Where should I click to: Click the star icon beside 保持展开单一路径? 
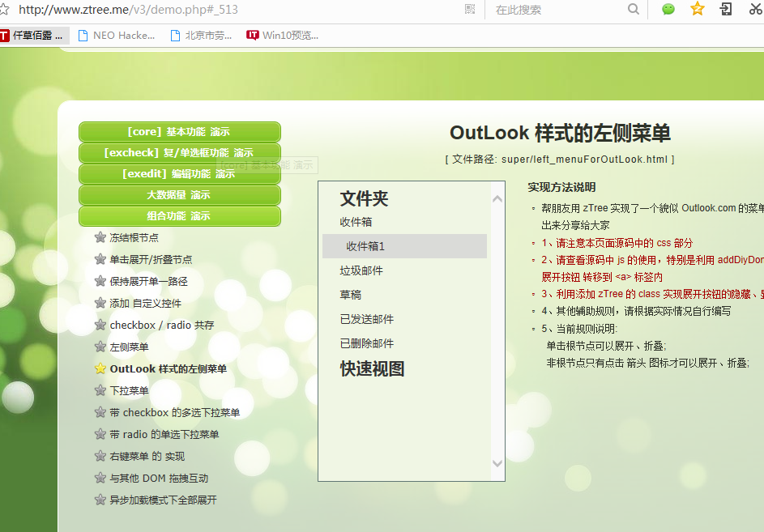tap(100, 281)
